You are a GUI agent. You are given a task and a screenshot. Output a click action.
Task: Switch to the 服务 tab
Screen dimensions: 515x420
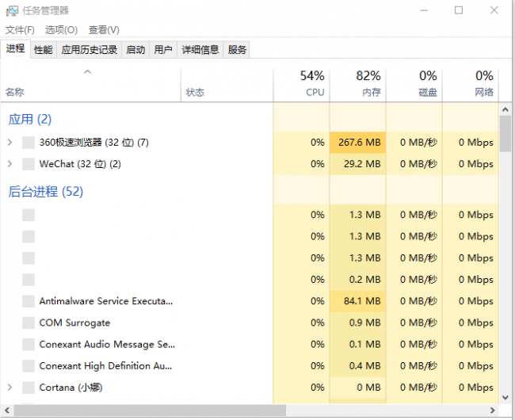(237, 50)
